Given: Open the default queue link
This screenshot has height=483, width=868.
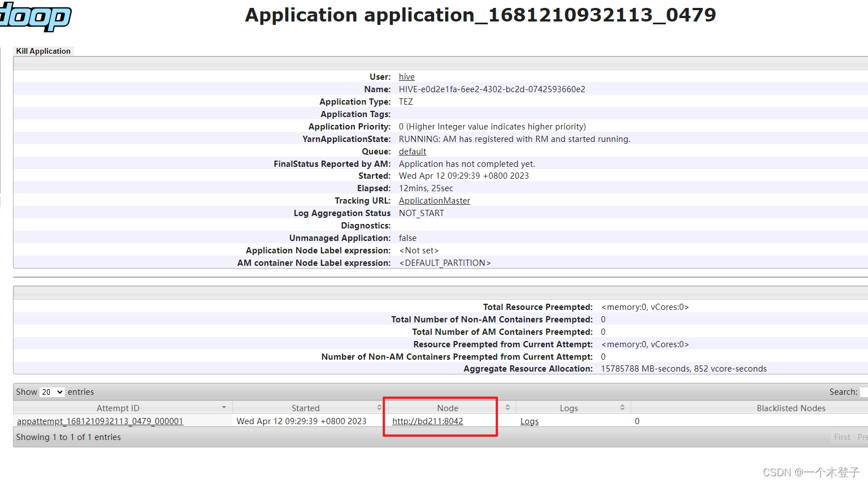Looking at the screenshot, I should pos(412,152).
